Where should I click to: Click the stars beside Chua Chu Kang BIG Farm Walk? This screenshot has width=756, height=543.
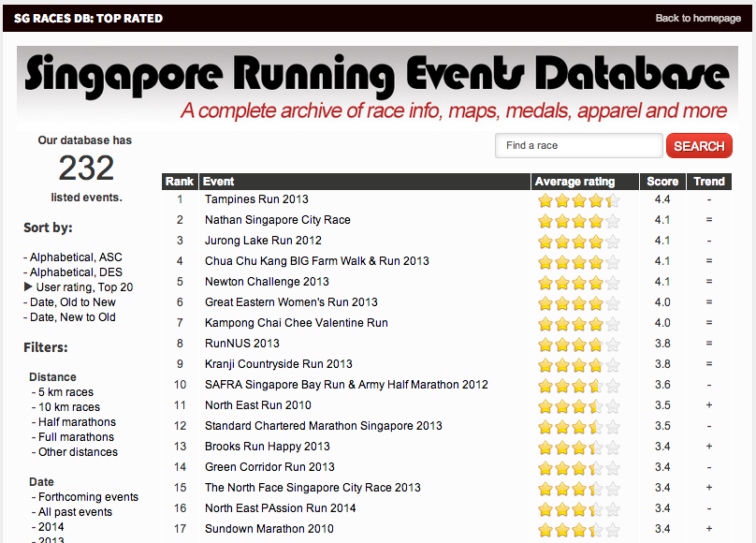point(578,262)
